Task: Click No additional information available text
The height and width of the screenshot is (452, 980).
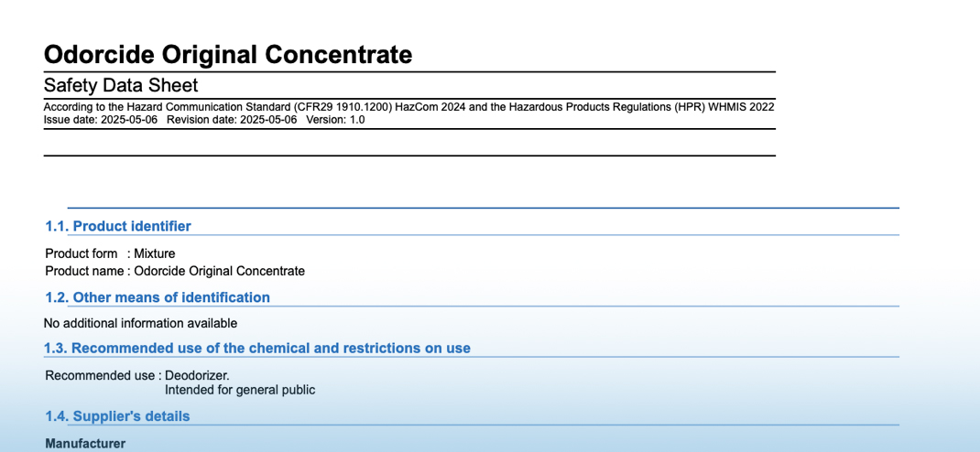Action: (x=141, y=323)
